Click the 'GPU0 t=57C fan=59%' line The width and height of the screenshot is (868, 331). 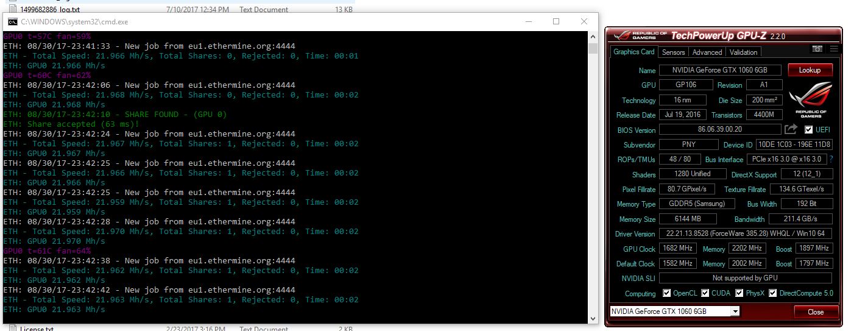coord(47,37)
